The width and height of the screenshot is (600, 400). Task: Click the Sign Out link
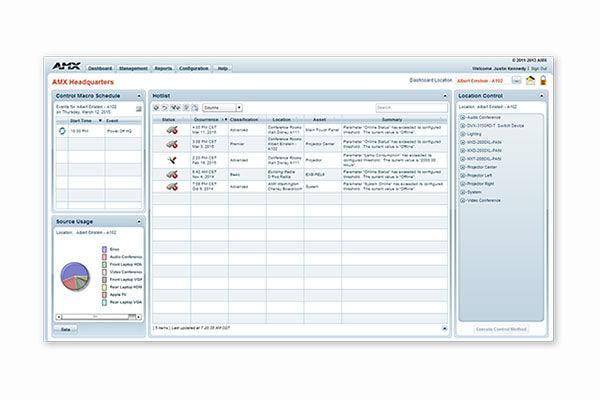539,69
